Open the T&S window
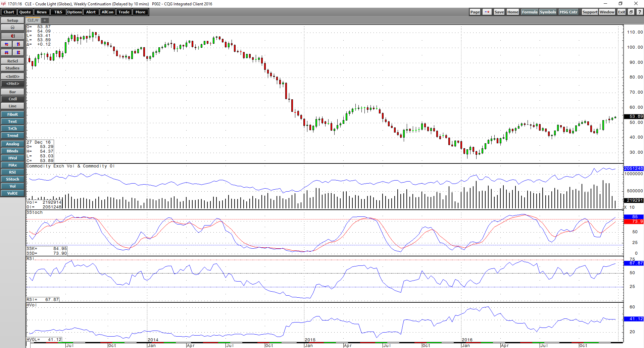 click(58, 12)
